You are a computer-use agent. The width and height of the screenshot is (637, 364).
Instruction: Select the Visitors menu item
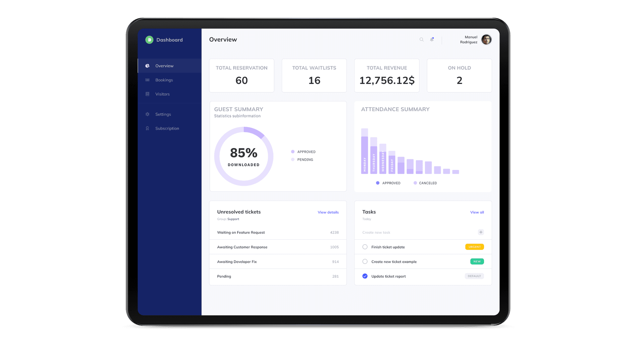point(162,94)
